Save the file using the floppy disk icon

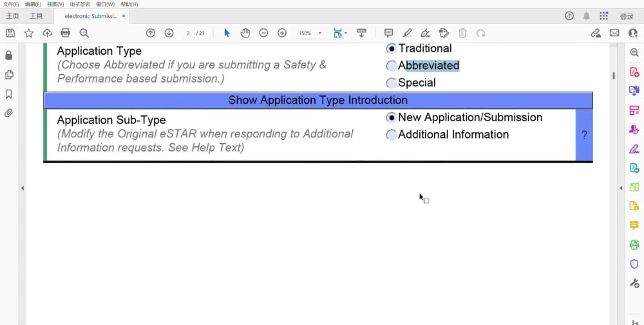point(11,33)
